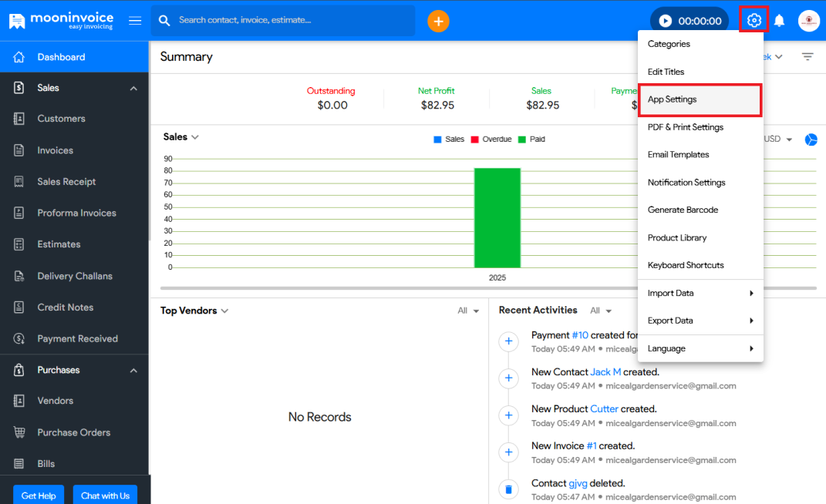Select Edit Titles from the settings menu
The width and height of the screenshot is (826, 504).
click(700, 72)
